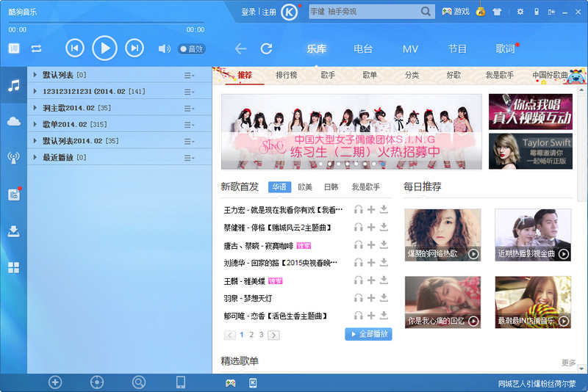The image size is (588, 392).
Task: Click the headphone listen icon for 王力宏 song
Action: click(359, 210)
